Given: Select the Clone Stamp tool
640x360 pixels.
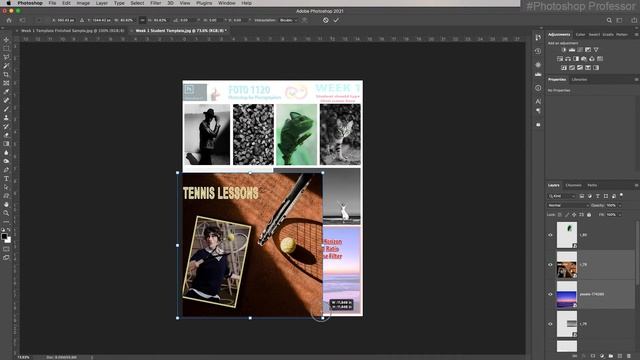Looking at the screenshot, I should (x=6, y=118).
